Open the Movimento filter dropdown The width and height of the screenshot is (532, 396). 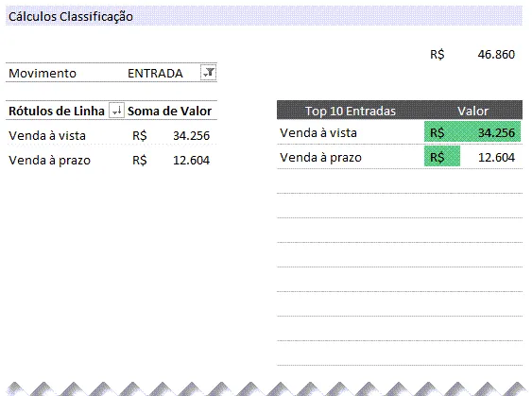[x=208, y=73]
